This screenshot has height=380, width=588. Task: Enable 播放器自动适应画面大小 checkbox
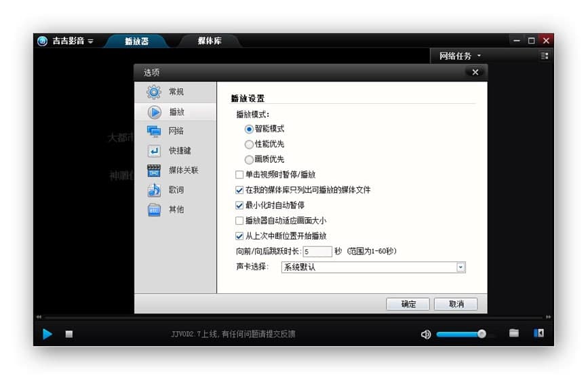(239, 221)
